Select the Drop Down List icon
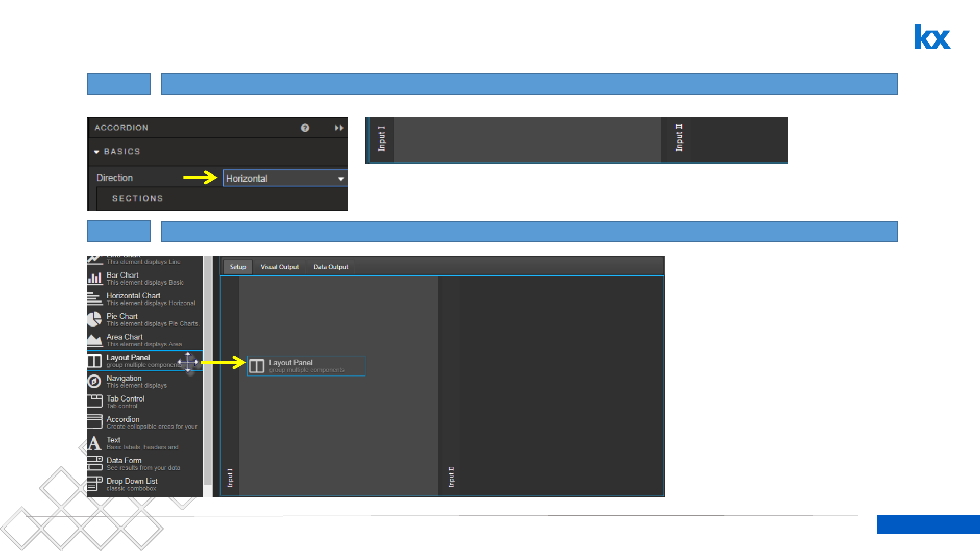Viewport: 980px width, 551px height. click(x=95, y=484)
